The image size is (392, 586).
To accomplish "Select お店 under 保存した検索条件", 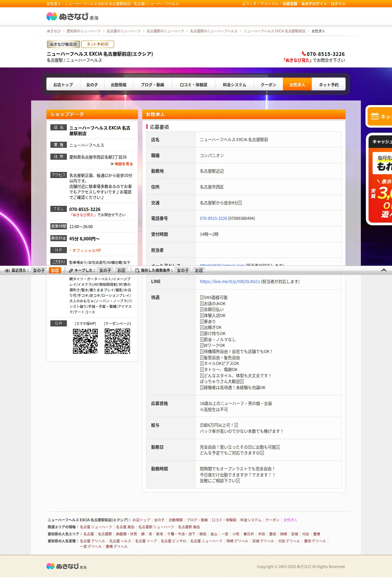I will pos(199,271).
